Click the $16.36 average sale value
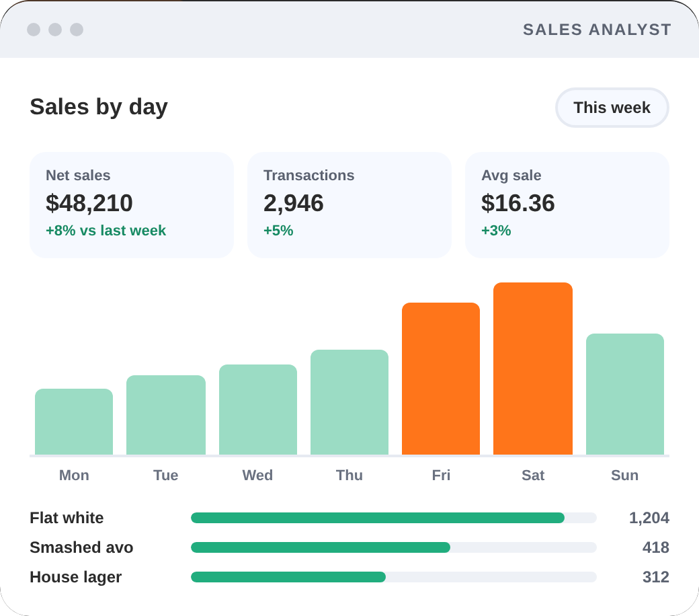The height and width of the screenshot is (616, 699). pyautogui.click(x=518, y=203)
